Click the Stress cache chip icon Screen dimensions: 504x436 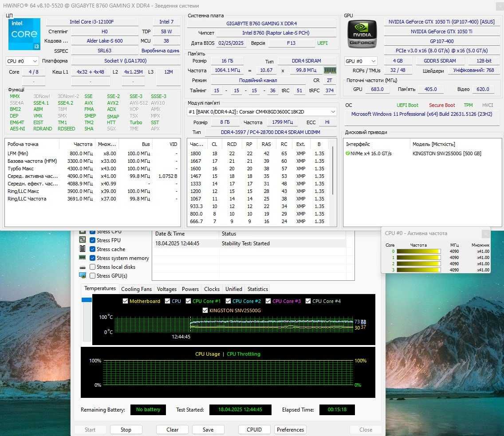point(82,249)
